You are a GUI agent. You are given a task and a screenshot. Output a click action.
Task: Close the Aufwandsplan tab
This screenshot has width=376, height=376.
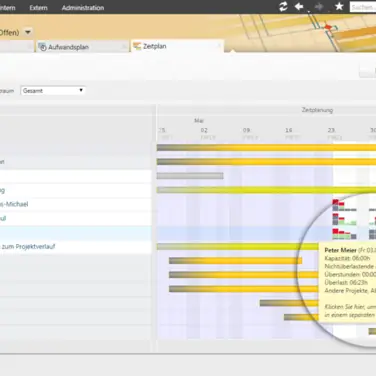pos(124,47)
